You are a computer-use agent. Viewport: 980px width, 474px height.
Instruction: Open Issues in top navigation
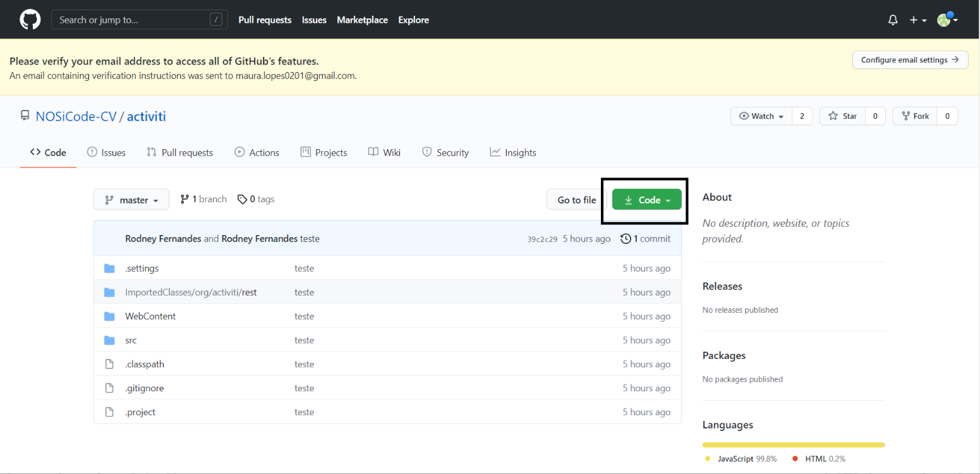click(x=314, y=20)
